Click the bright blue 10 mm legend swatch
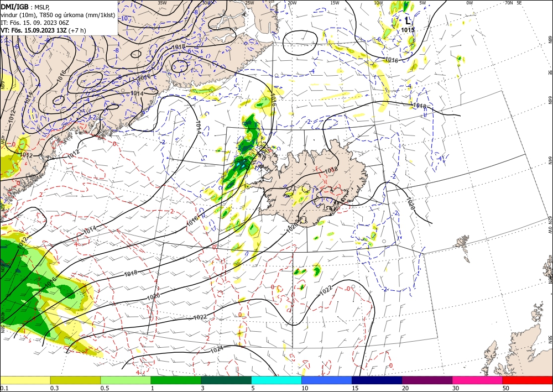Screen dimensions: 553x392 327,380
